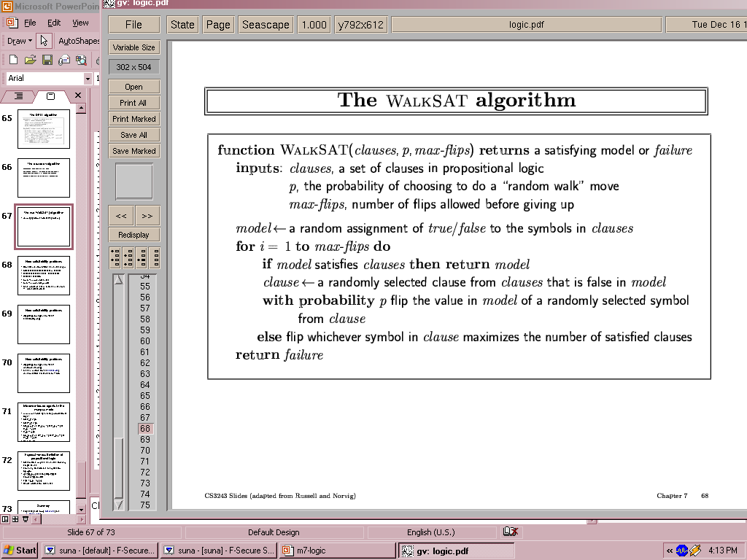Click the Print Marked button

[133, 119]
